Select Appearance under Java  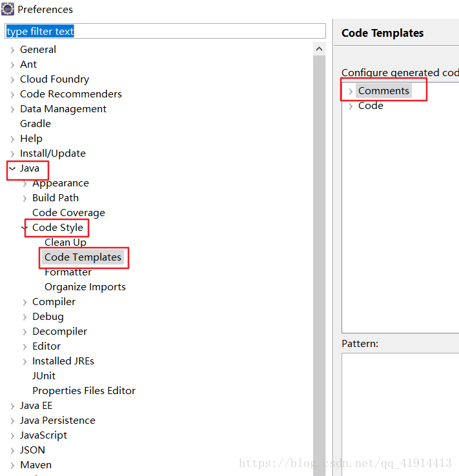pos(61,183)
